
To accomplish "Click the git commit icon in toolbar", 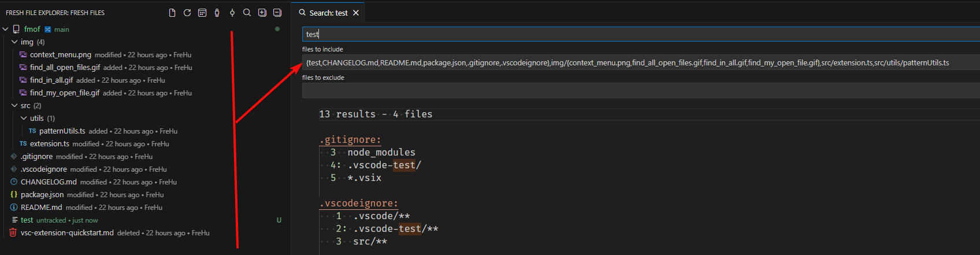I will pos(232,13).
